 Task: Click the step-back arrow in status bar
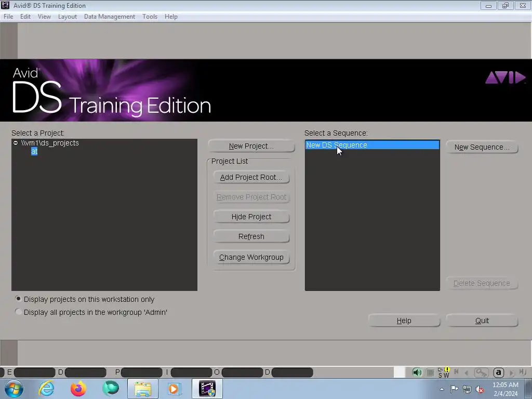[467, 373]
